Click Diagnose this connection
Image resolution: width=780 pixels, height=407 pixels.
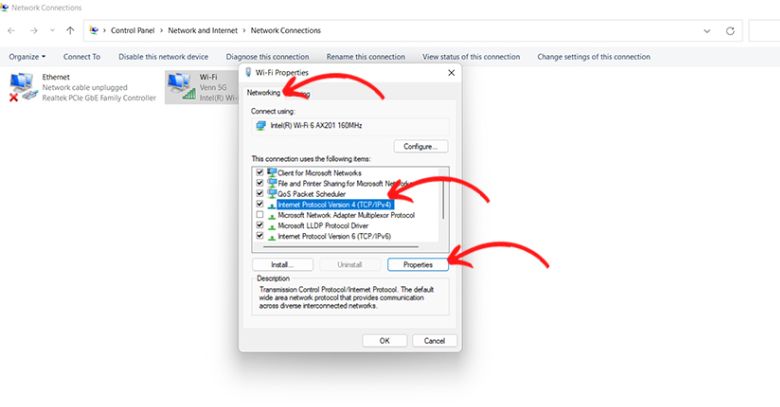(x=267, y=57)
